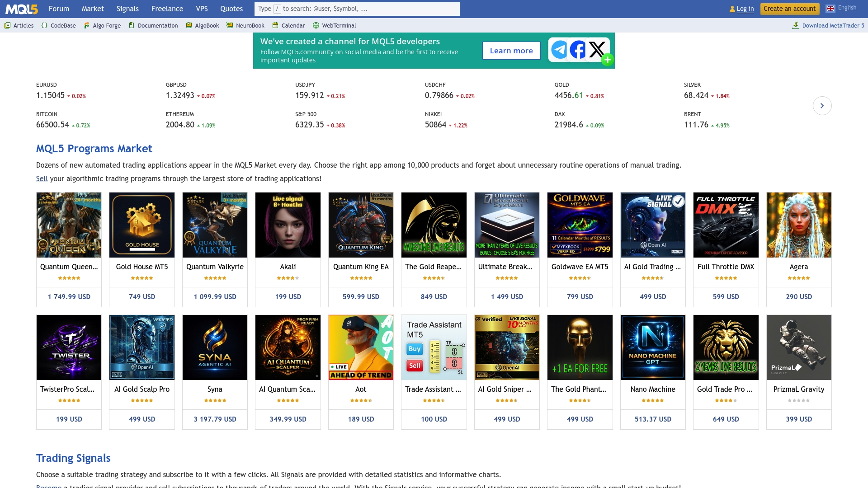Open AI Gold Trading thumbnail

(x=653, y=225)
